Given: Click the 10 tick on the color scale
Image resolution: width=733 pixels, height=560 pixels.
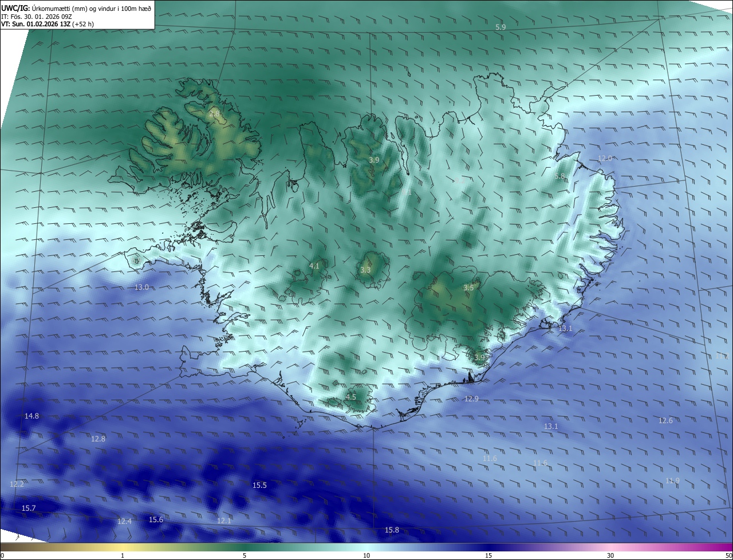Looking at the screenshot, I should point(366,555).
